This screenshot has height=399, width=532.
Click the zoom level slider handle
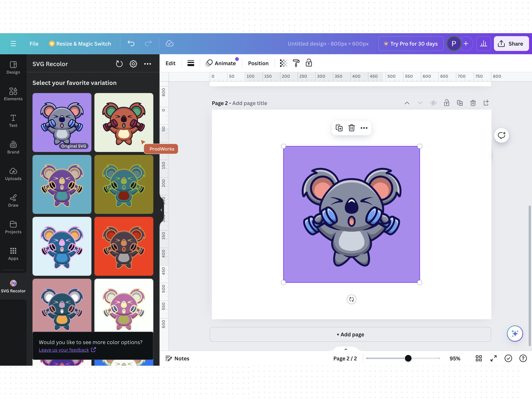(x=408, y=358)
